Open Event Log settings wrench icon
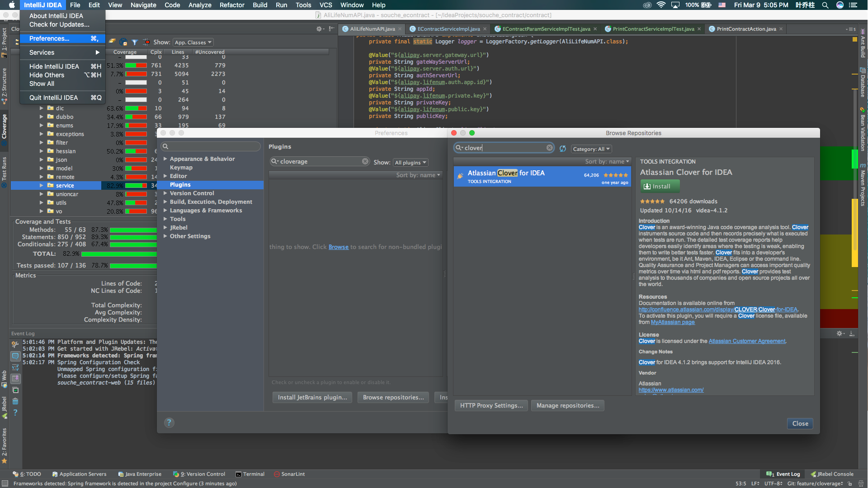 [x=15, y=344]
